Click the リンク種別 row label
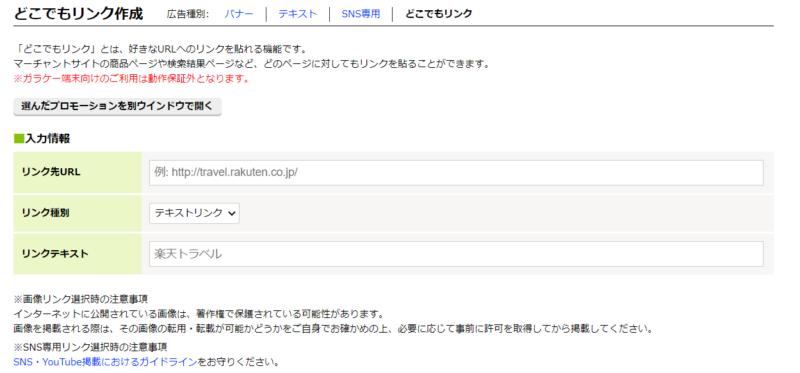800x373 pixels. click(x=45, y=213)
